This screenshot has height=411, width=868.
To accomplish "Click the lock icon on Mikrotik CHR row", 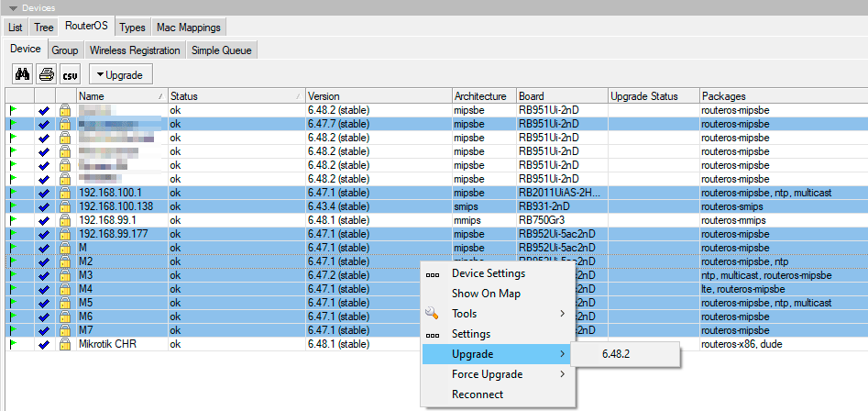I will pyautogui.click(x=65, y=344).
